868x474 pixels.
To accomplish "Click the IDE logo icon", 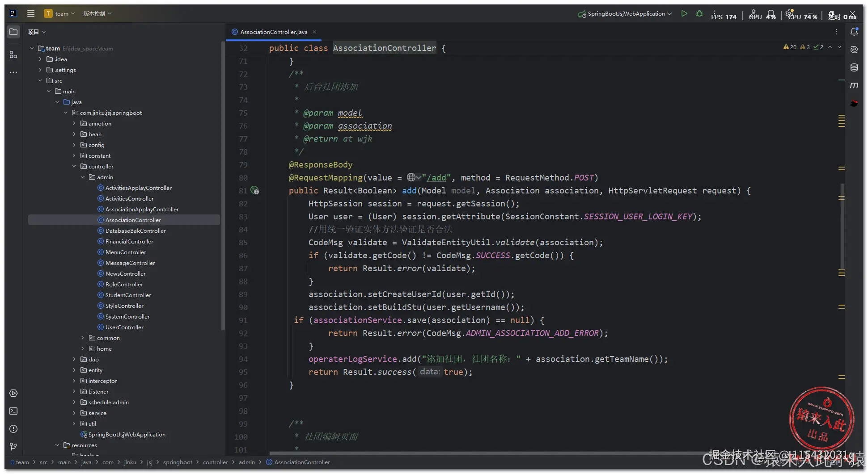I will tap(13, 13).
